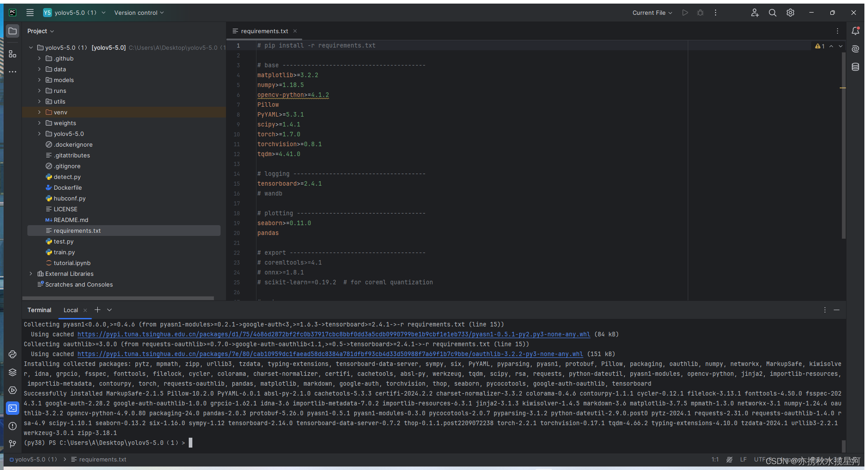This screenshot has width=868, height=470.
Task: Open the oauthlib wheel package link
Action: [x=330, y=354]
